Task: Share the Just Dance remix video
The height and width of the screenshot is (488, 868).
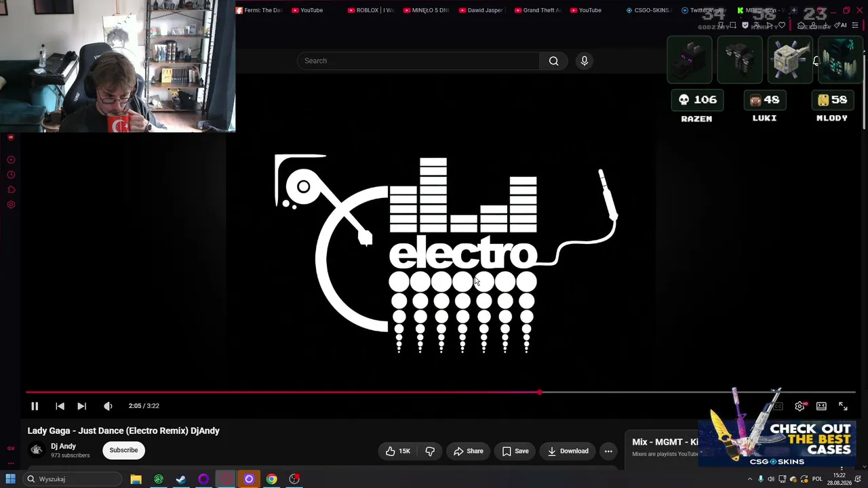Action: pos(469,451)
